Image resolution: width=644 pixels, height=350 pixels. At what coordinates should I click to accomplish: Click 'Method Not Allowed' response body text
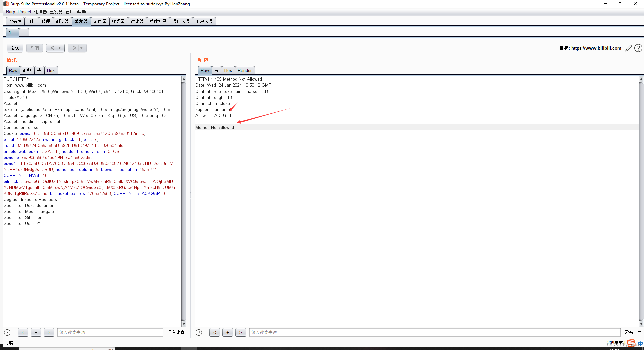coord(215,127)
